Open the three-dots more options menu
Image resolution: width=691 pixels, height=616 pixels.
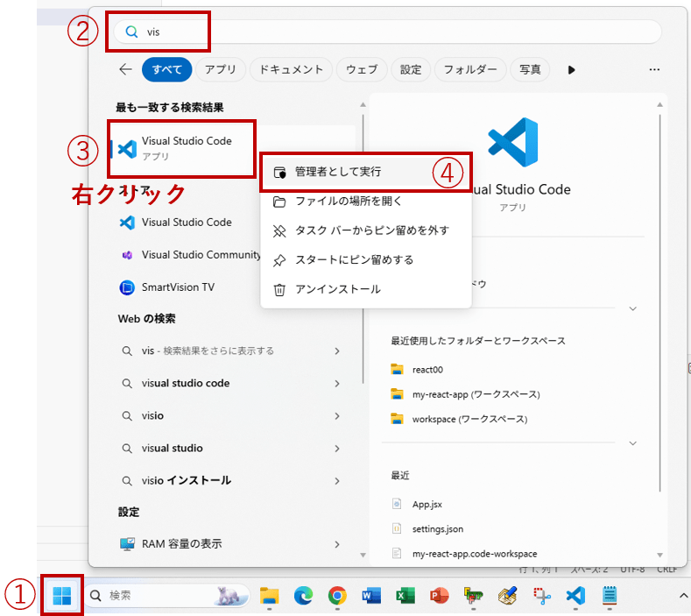pos(654,69)
